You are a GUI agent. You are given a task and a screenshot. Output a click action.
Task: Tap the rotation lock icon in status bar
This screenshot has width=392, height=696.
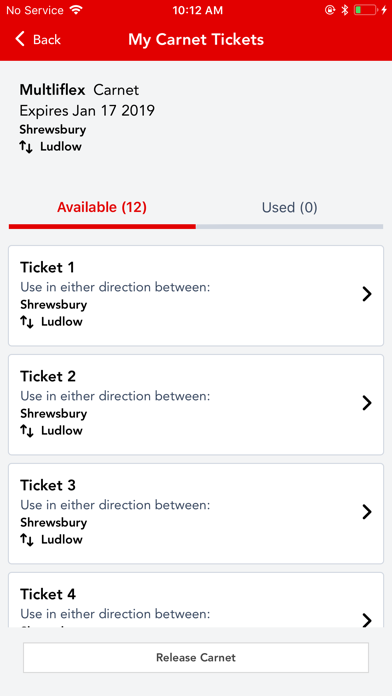(x=330, y=10)
